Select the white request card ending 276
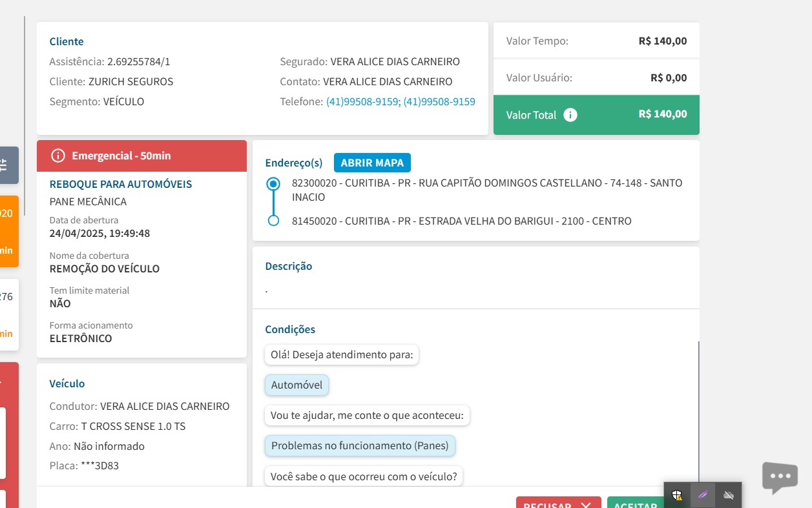 pyautogui.click(x=8, y=314)
